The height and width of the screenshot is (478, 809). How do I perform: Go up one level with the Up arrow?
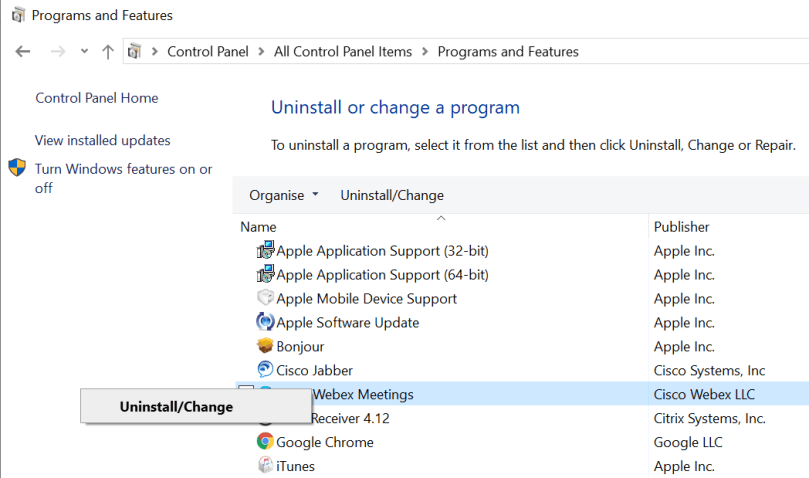tap(108, 52)
